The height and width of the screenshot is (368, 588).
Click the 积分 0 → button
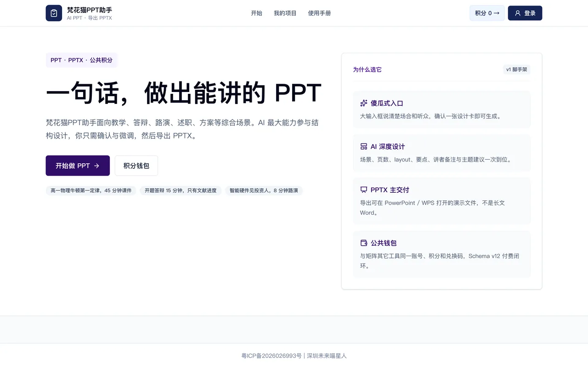click(487, 13)
